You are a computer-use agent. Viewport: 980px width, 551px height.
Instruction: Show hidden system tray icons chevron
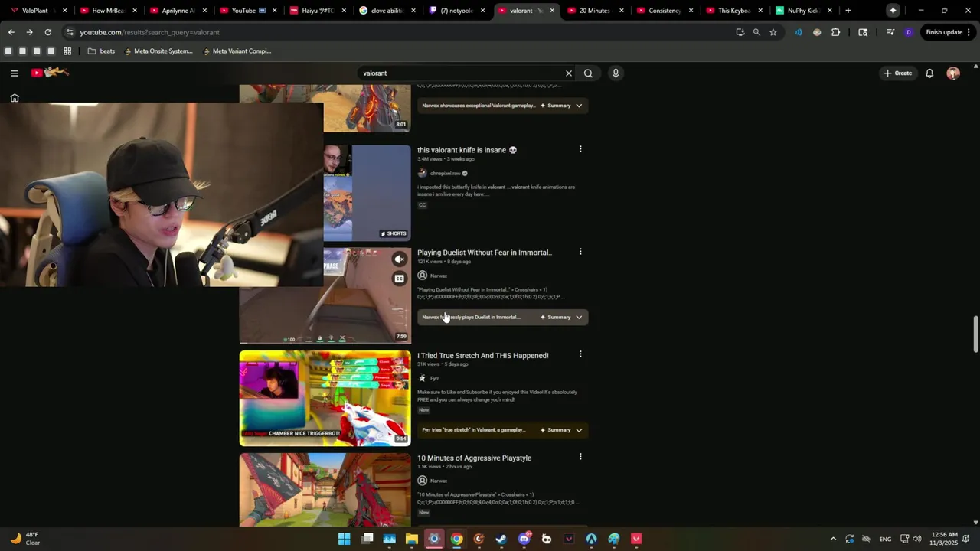click(x=834, y=539)
